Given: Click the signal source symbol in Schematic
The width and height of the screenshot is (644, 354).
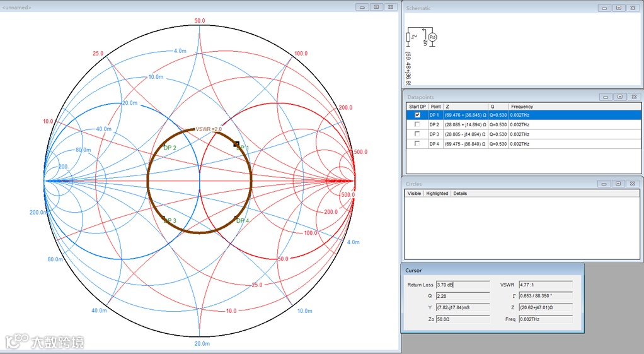Looking at the screenshot, I should [x=432, y=37].
